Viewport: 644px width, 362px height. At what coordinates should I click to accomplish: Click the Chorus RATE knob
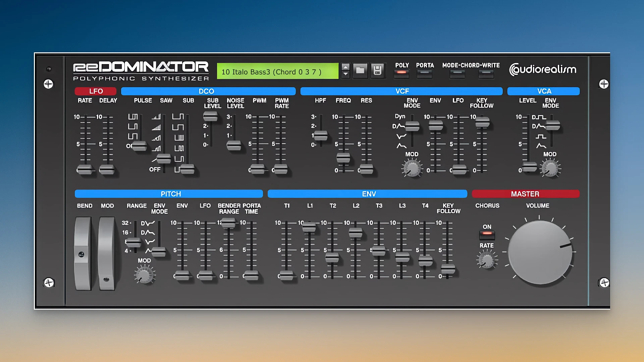pyautogui.click(x=486, y=260)
